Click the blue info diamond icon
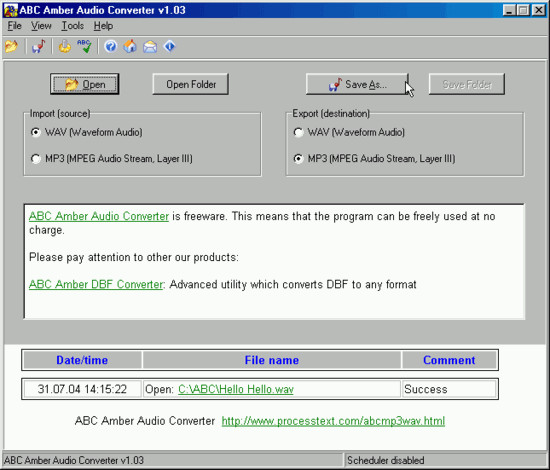 170,46
